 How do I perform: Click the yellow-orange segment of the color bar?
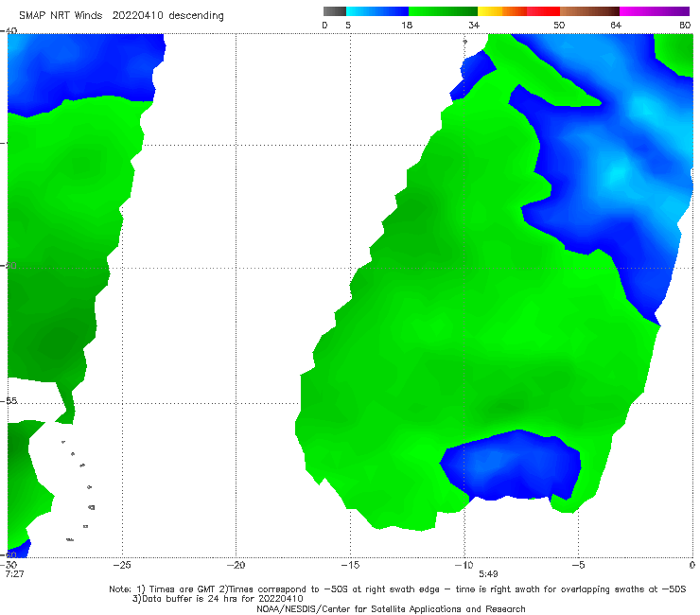pyautogui.click(x=502, y=11)
